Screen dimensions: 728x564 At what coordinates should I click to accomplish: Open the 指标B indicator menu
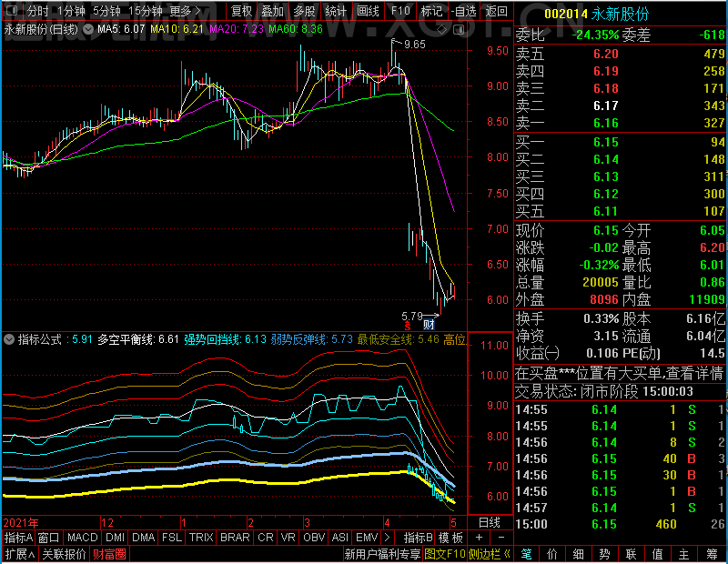coord(419,538)
